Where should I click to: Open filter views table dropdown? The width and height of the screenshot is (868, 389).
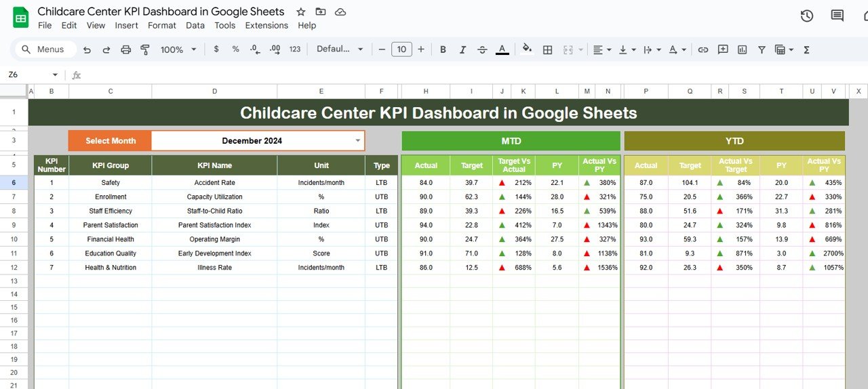coord(784,49)
